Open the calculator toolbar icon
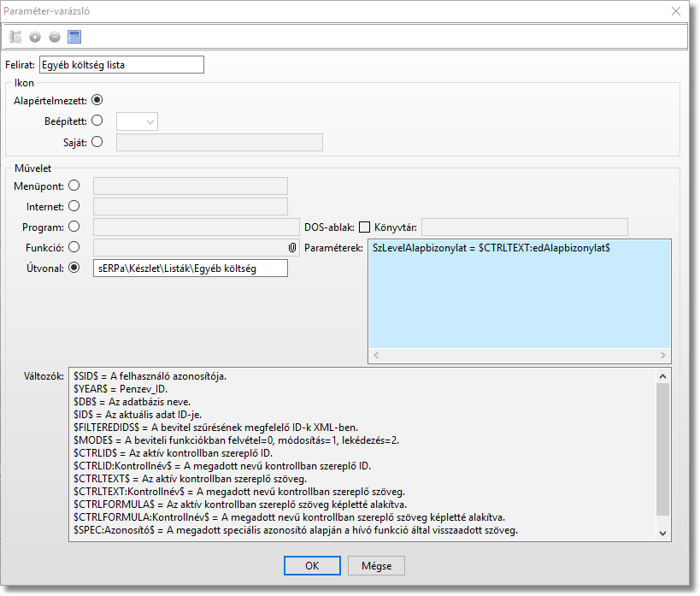Screen dimensions: 700x596 [74, 37]
